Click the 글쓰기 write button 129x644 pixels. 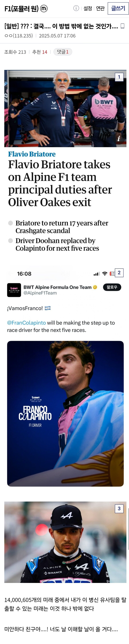coord(118,8)
